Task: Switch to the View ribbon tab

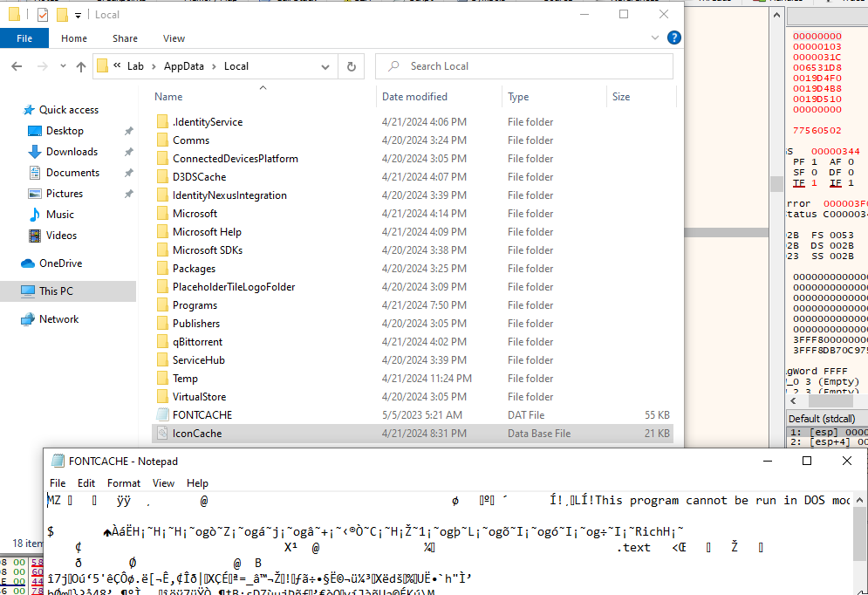Action: point(174,38)
